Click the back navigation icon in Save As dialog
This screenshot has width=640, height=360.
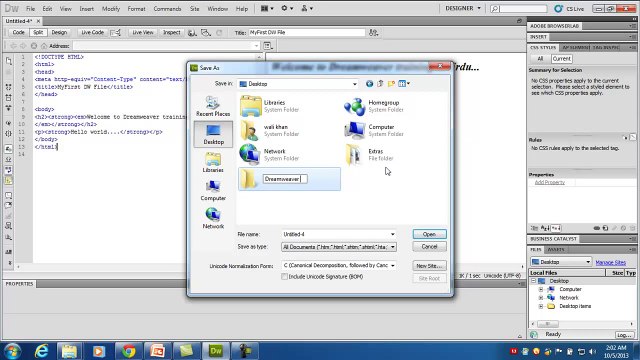[x=369, y=84]
